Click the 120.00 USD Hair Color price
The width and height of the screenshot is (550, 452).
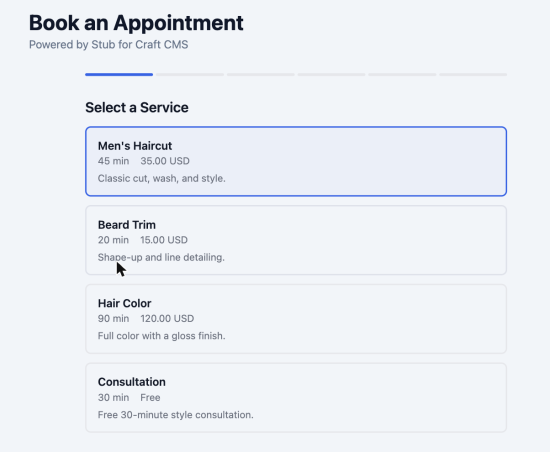pyautogui.click(x=167, y=319)
